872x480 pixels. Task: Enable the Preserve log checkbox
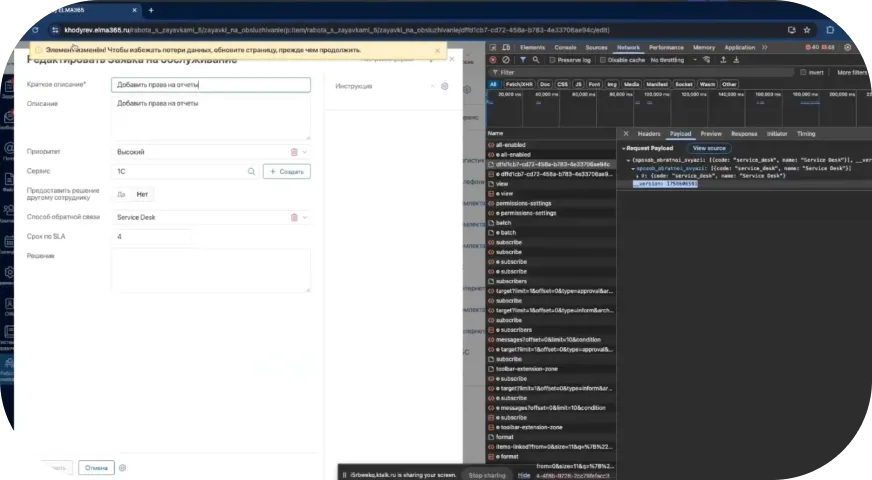pos(550,60)
